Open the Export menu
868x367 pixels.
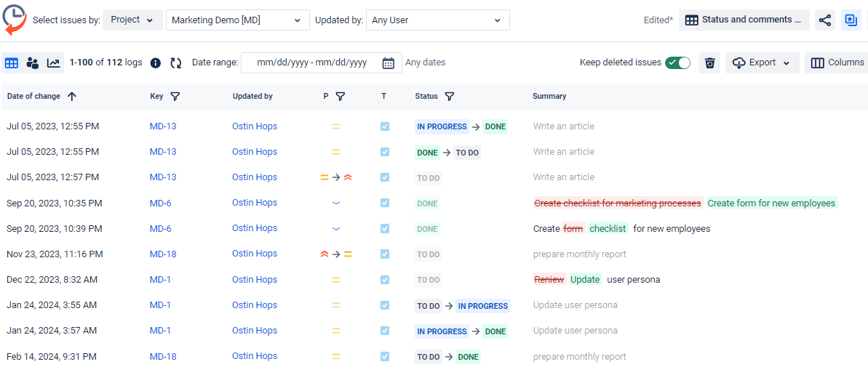(762, 63)
